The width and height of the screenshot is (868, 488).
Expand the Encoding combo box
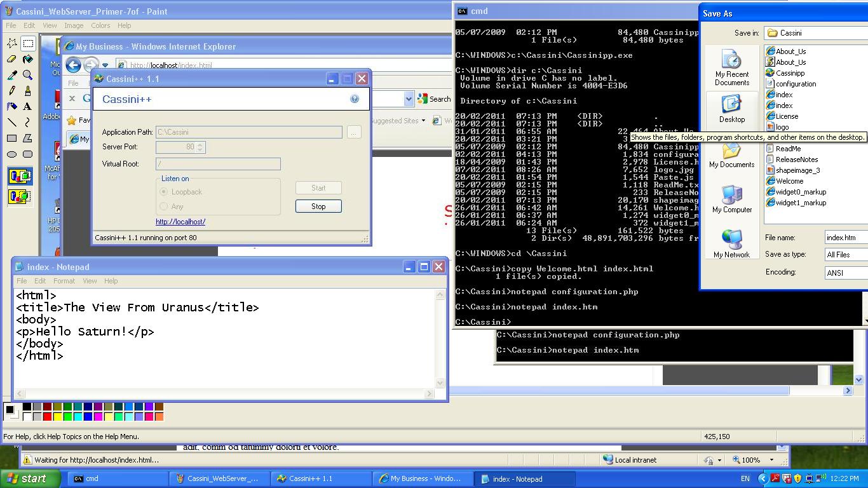coord(846,272)
